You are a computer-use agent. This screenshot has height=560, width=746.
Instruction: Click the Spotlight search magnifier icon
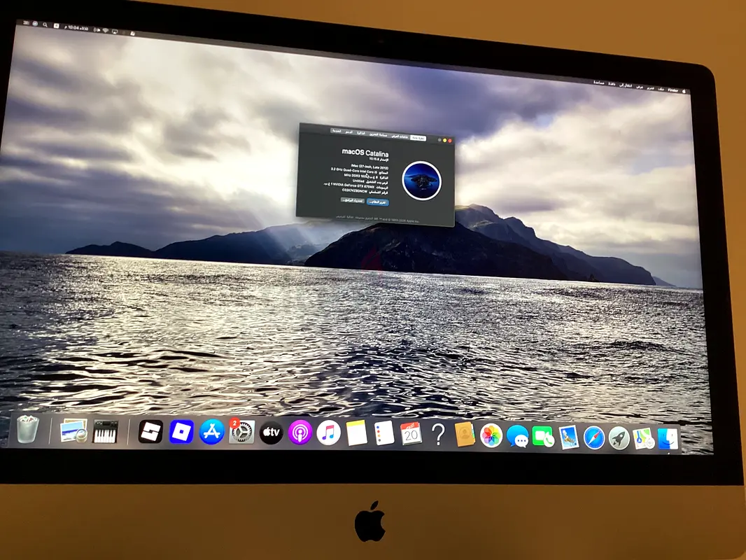pyautogui.click(x=45, y=24)
